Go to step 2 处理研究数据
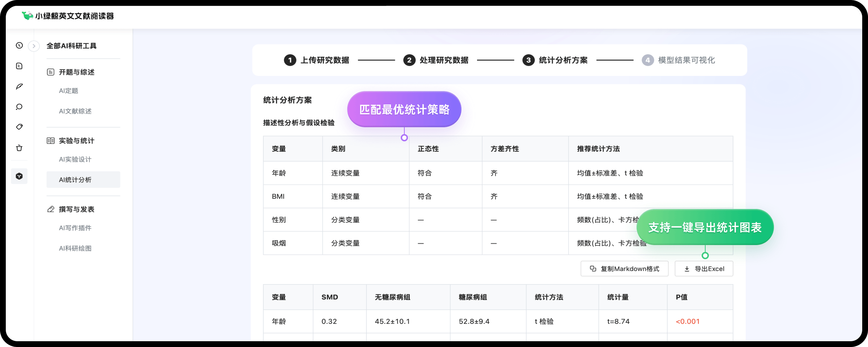868x347 pixels. 436,60
